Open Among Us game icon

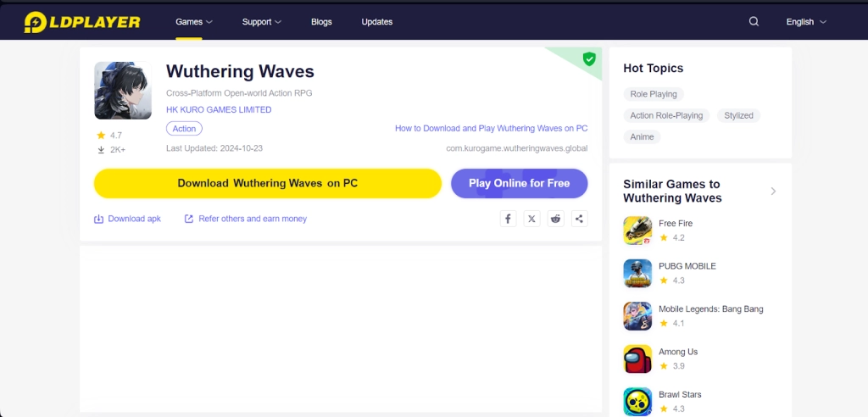pyautogui.click(x=637, y=359)
